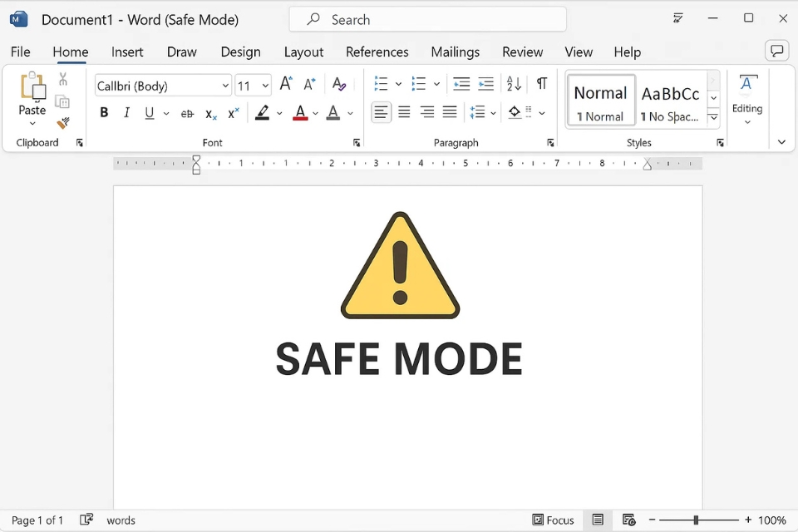Apply the Justify alignment icon
The width and height of the screenshot is (798, 532).
point(450,112)
